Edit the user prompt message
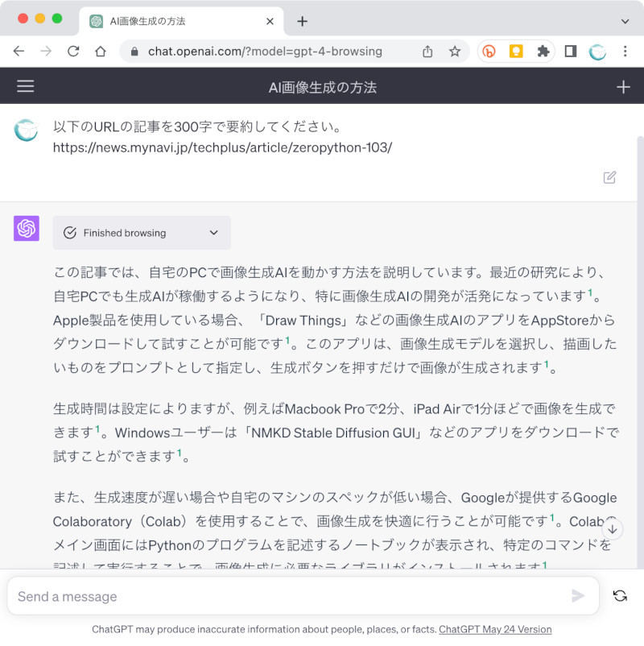Screen dimensions: 644x646 [x=609, y=177]
